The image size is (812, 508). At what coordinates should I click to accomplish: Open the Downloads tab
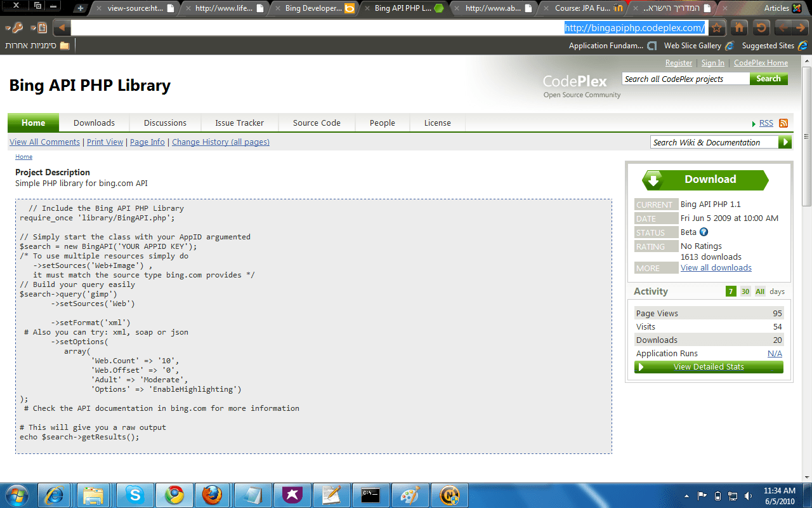pyautogui.click(x=94, y=123)
